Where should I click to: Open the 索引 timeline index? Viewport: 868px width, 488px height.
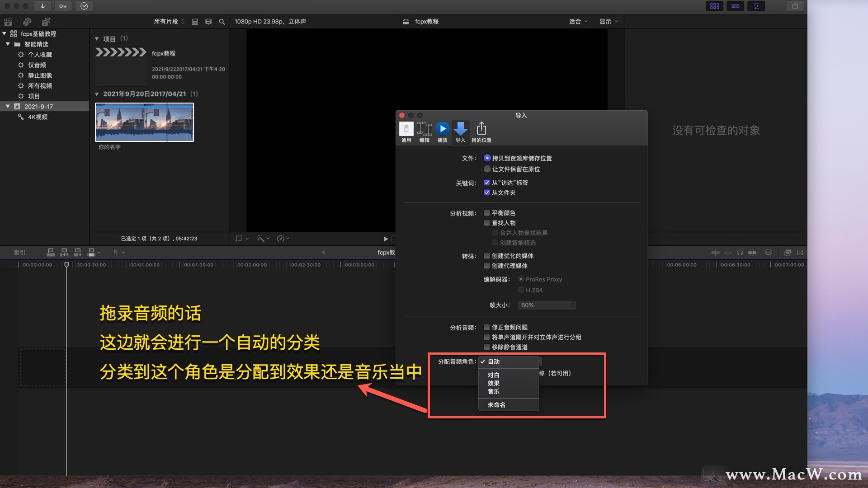tap(19, 253)
